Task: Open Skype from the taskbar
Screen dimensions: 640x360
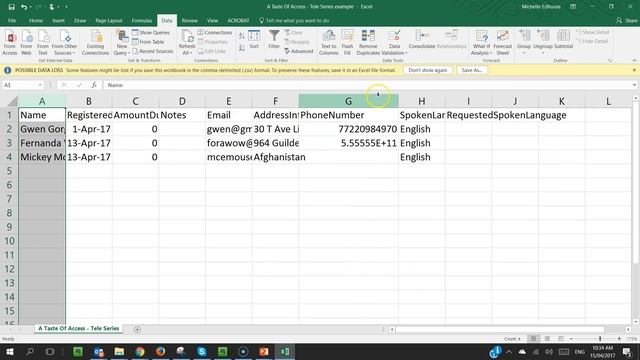Action: click(x=202, y=351)
